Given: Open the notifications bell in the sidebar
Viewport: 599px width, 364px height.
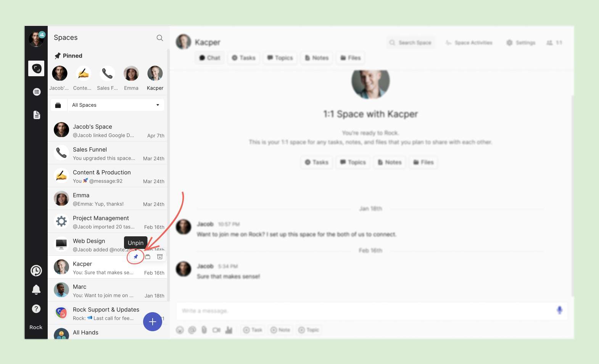Looking at the screenshot, I should click(x=36, y=290).
